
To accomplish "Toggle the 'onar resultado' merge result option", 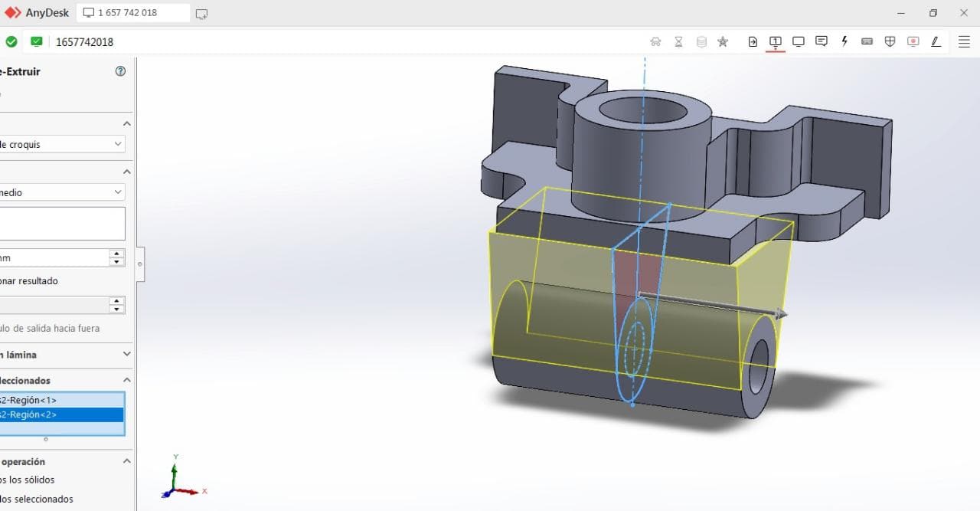I will click(29, 281).
